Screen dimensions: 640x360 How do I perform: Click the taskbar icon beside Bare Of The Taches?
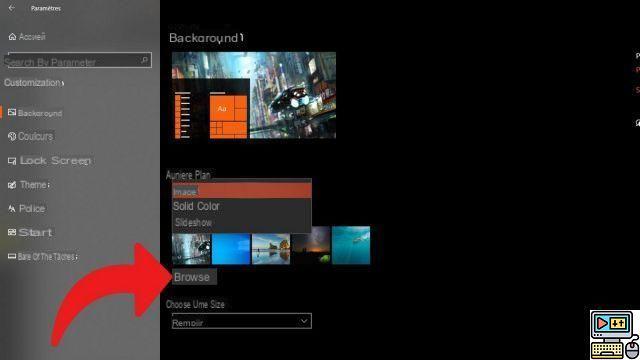(12, 257)
